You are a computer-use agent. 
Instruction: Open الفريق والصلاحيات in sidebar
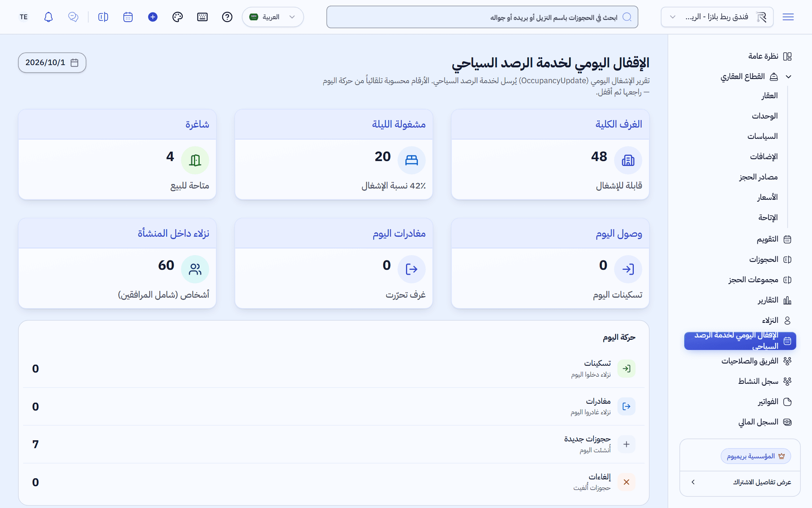coord(756,361)
